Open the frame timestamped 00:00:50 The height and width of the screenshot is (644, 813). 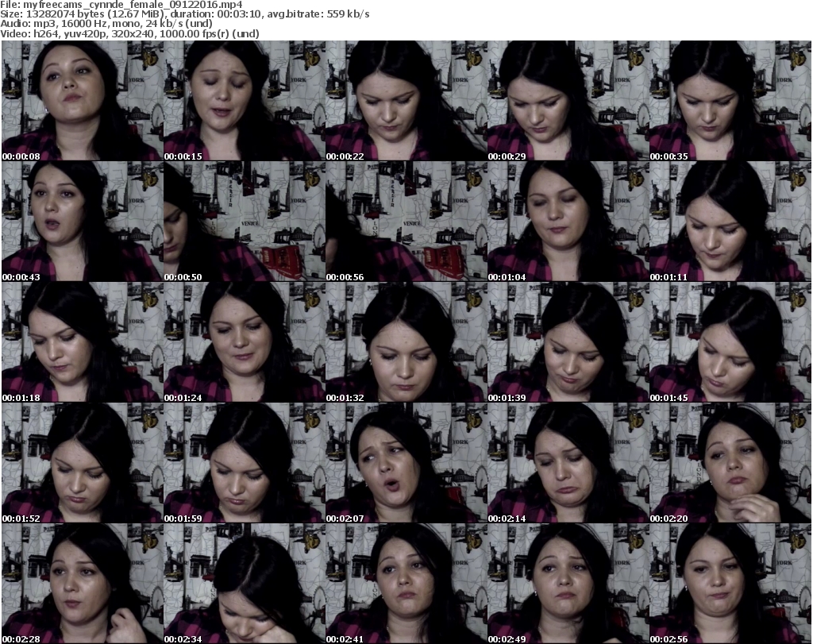(x=245, y=222)
